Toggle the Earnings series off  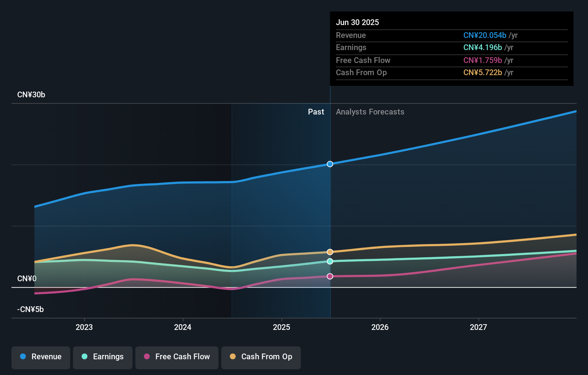click(x=103, y=357)
